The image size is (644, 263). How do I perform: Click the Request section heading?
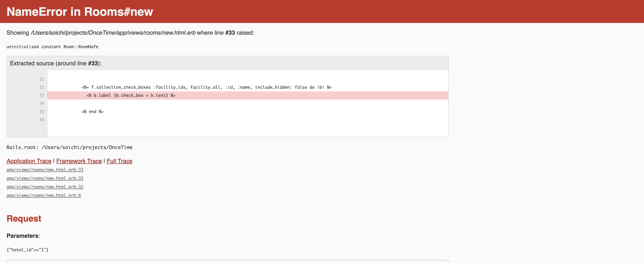click(x=24, y=219)
